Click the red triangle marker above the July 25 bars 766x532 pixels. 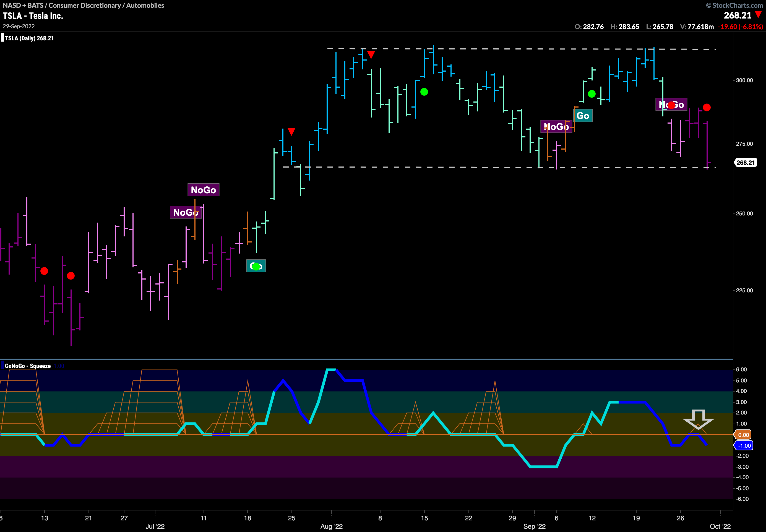(x=291, y=132)
